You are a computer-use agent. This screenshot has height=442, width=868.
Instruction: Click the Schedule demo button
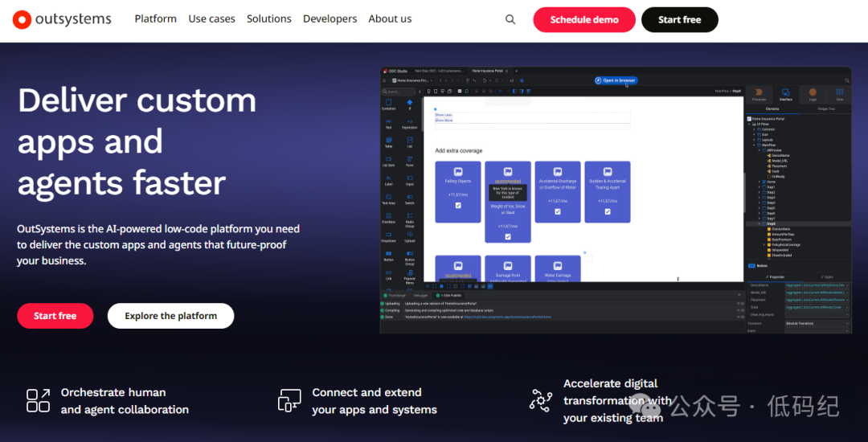pyautogui.click(x=584, y=20)
